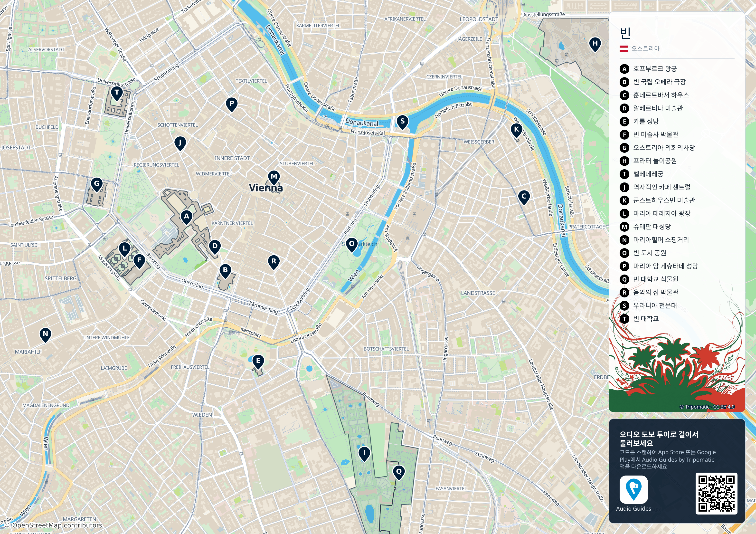The height and width of the screenshot is (534, 756).
Task: Click the Tripomatic CC BY 4.0 credit
Action: 707,407
